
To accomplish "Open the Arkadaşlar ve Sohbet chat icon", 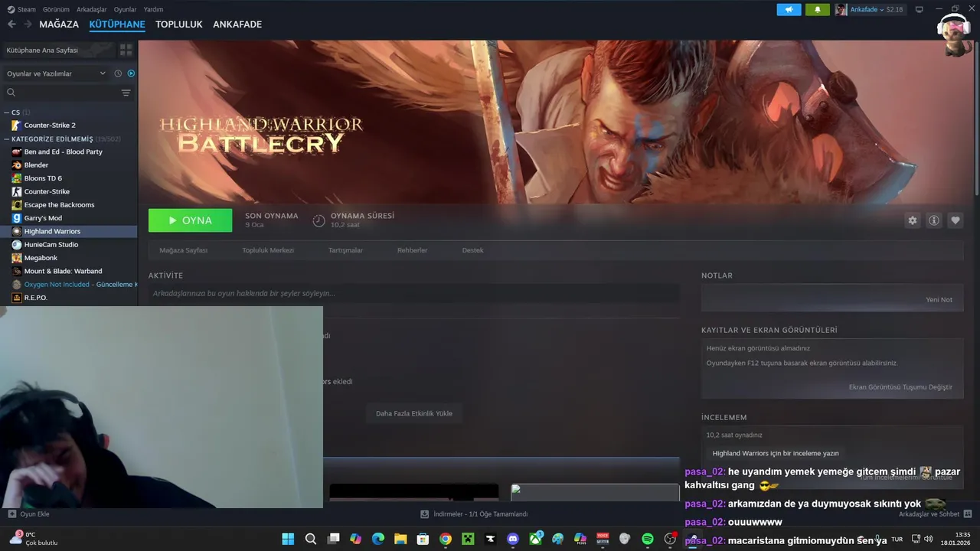I will click(x=968, y=514).
